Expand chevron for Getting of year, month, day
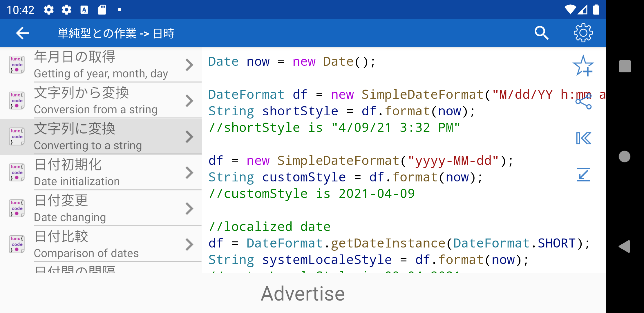This screenshot has height=313, width=644. (189, 65)
